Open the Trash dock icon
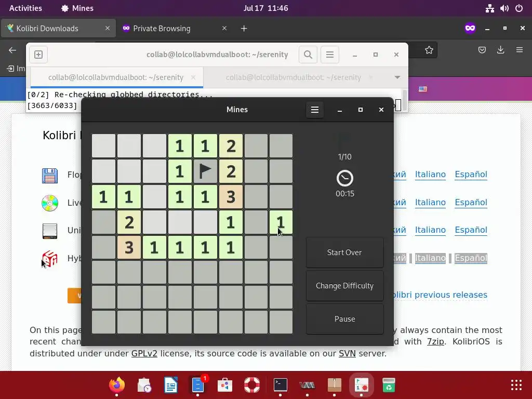The image size is (532, 399). (x=389, y=385)
